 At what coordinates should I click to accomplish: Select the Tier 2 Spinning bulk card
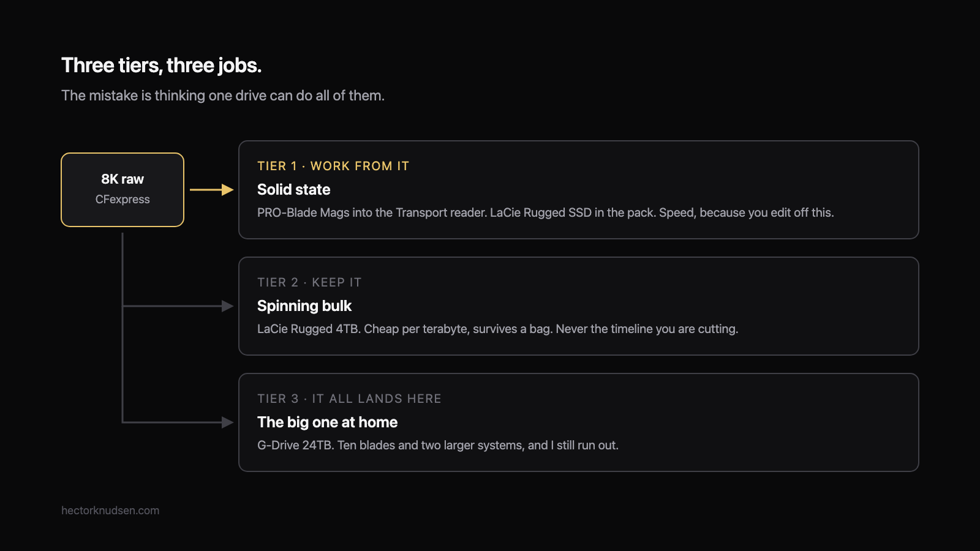tap(579, 306)
